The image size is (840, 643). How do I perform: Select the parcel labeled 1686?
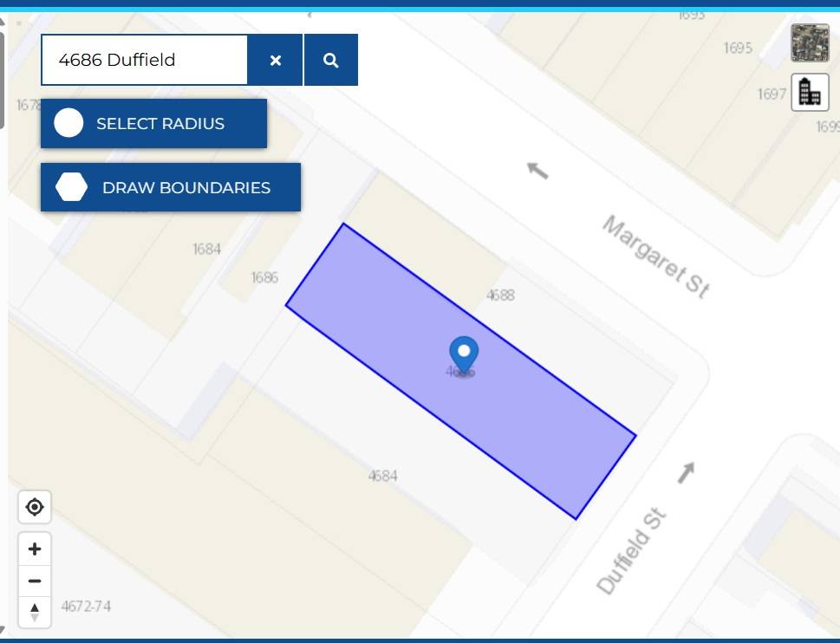click(264, 277)
